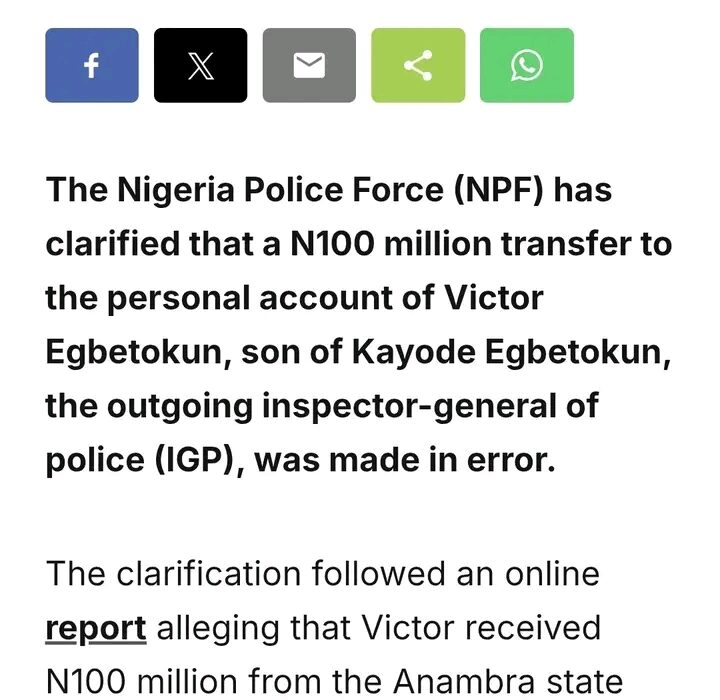Open the underlined "report" link
This screenshot has height=700, width=720.
[x=96, y=627]
